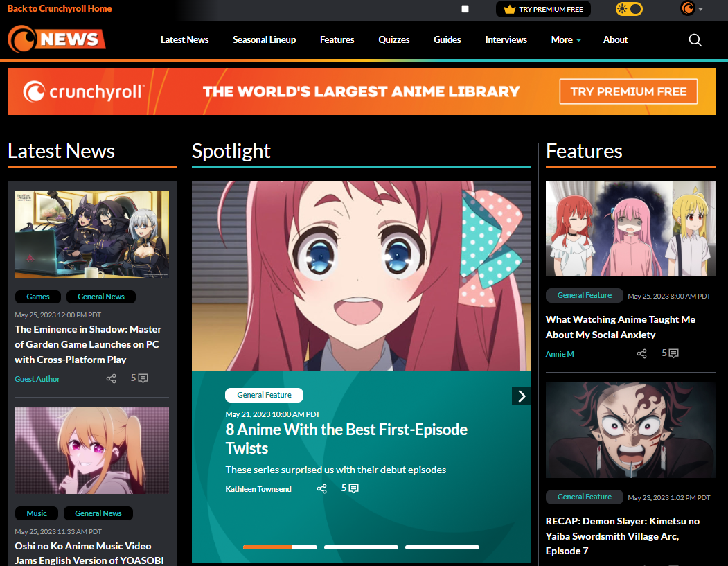The width and height of the screenshot is (728, 566).
Task: Click Bocchi the Rock feature thumbnail
Action: click(x=630, y=229)
